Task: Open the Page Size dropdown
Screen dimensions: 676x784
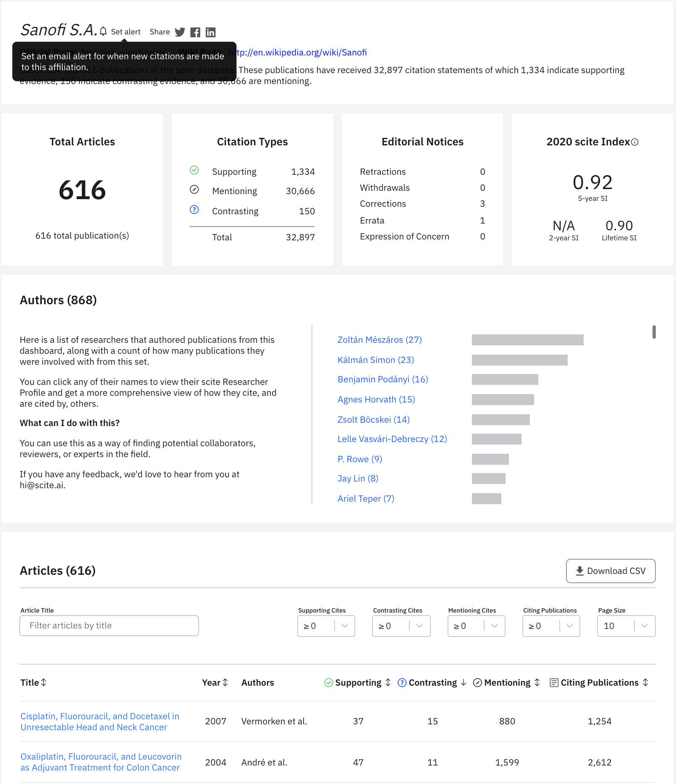Action: click(626, 626)
